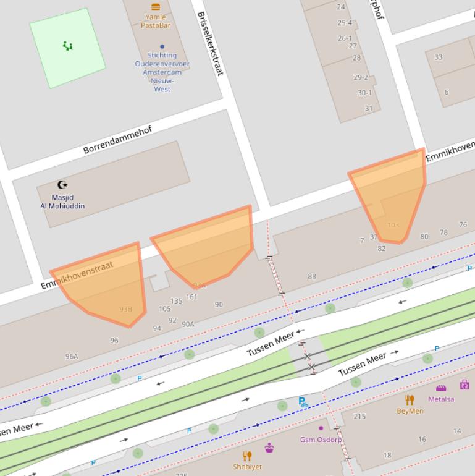Select the Masjid Al Mohiuddin text label
Image resolution: width=475 pixels, height=476 pixels.
click(x=62, y=202)
